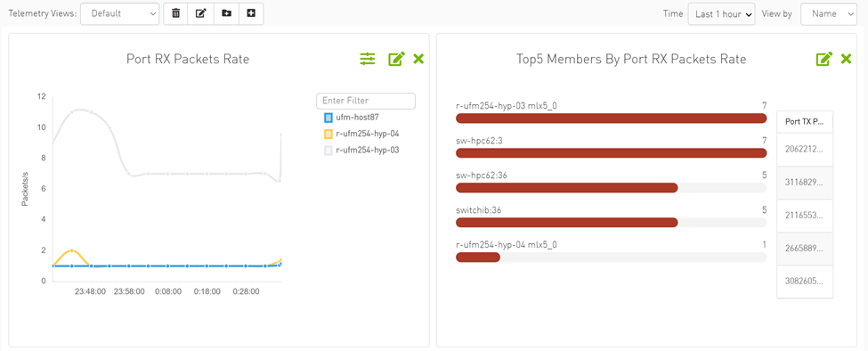The width and height of the screenshot is (868, 351).
Task: Click the plus-square icon in Telemetry Views toolbar
Action: click(x=251, y=14)
